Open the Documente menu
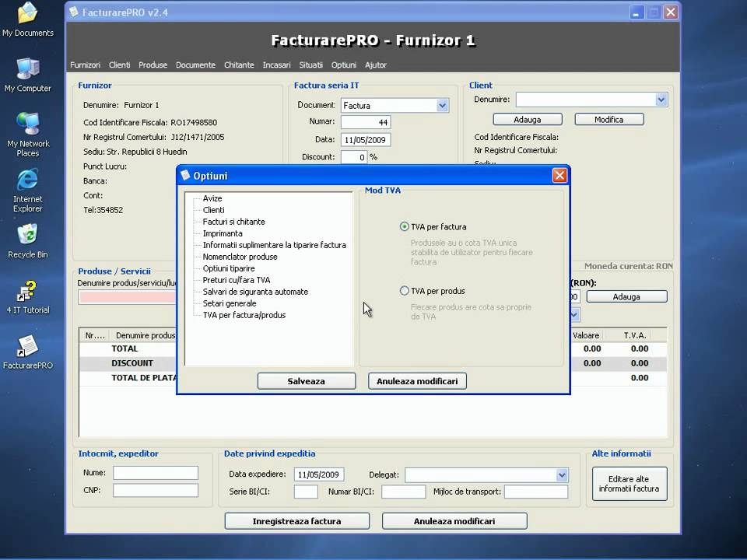Screen dimensions: 747x560 [x=195, y=65]
